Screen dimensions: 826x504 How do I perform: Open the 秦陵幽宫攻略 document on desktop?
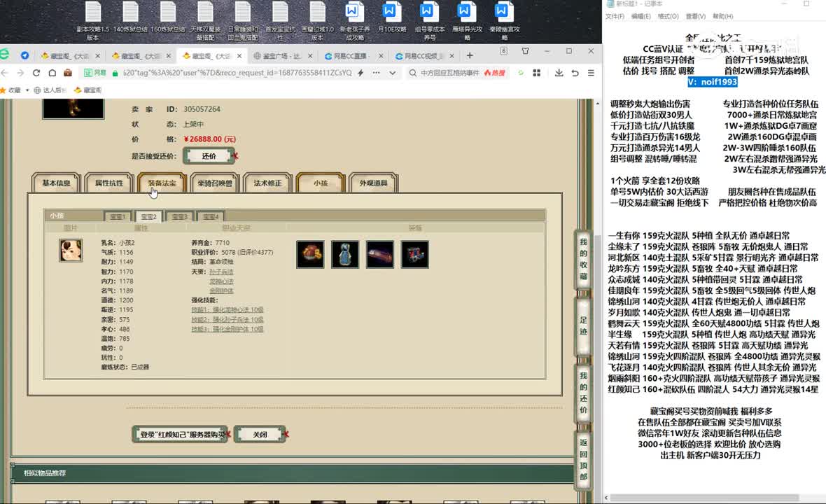(504, 21)
